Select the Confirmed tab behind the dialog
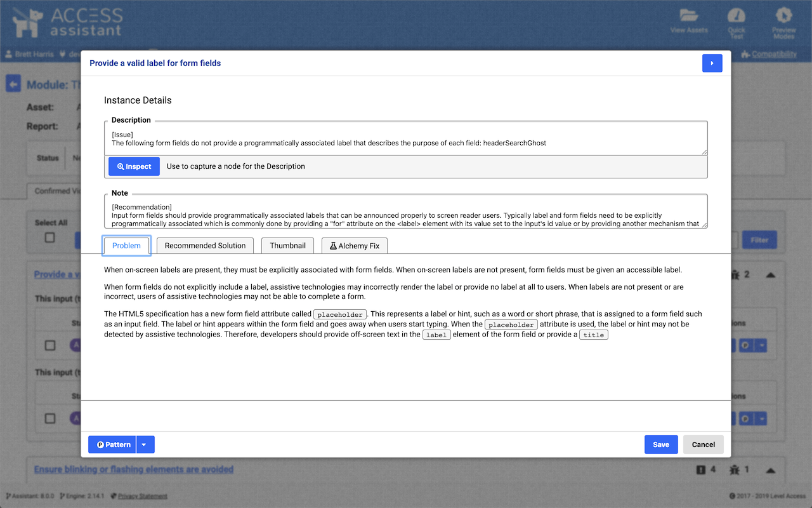Screen dimensions: 812x508 pyautogui.click(x=53, y=190)
